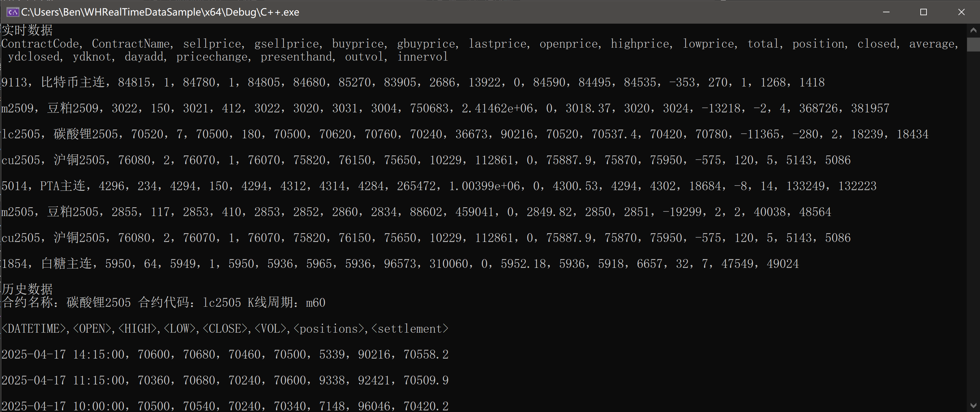Click the <DATETIME> column header
Image resolution: width=980 pixels, height=412 pixels.
pos(33,329)
